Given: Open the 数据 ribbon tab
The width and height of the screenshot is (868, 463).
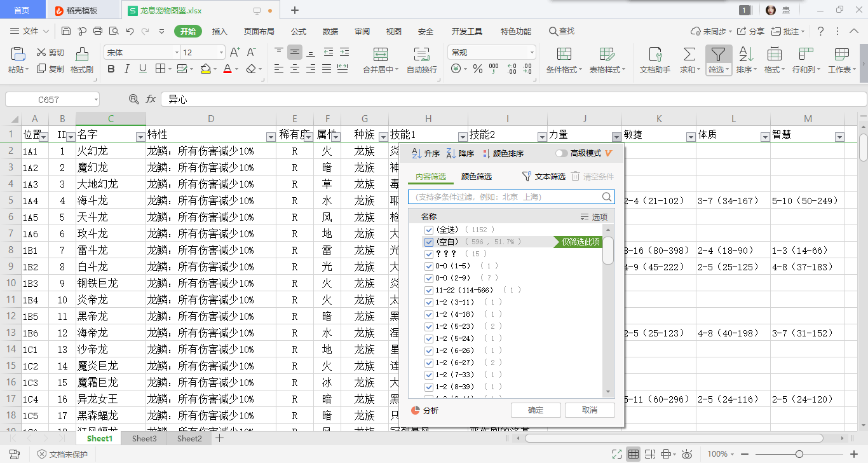Looking at the screenshot, I should tap(330, 31).
